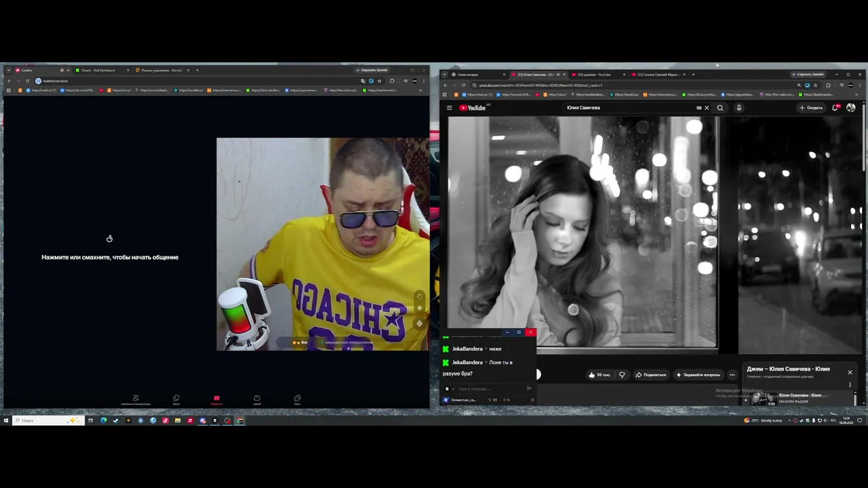
Task: Expand hidden bookmarks in rulet.tv browser
Action: tap(421, 90)
